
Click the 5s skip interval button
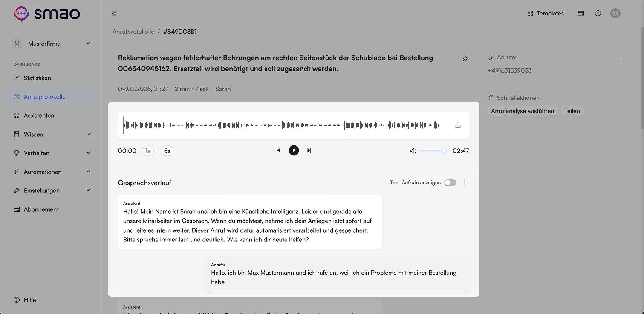[167, 151]
